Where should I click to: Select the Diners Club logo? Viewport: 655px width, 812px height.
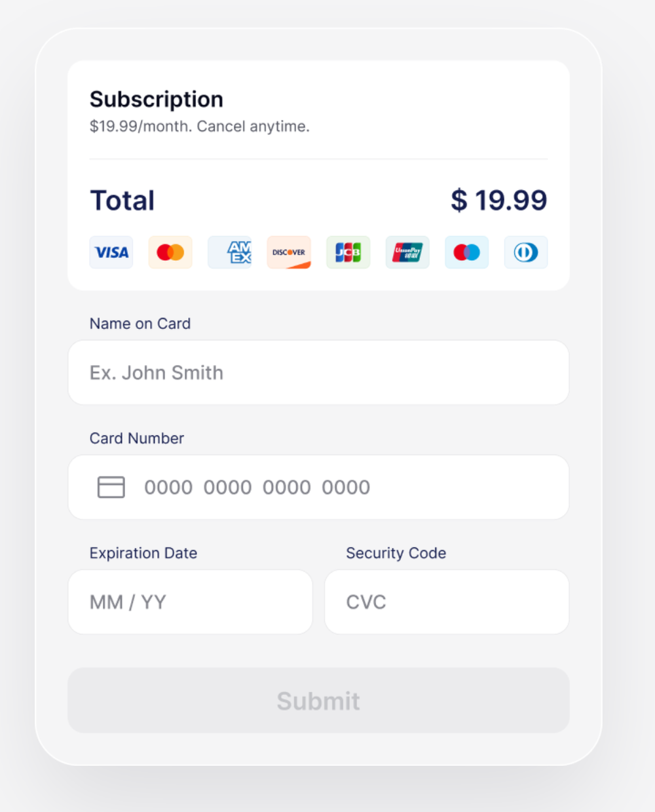(525, 252)
